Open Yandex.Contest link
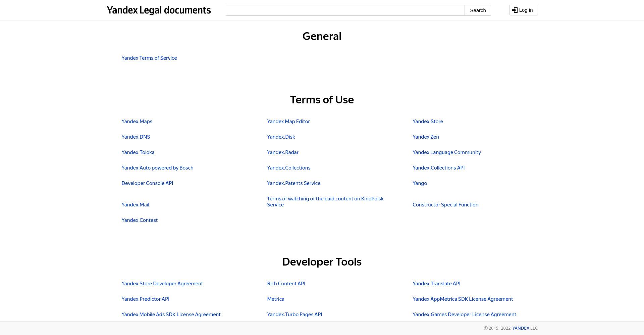This screenshot has height=335, width=644. click(140, 220)
